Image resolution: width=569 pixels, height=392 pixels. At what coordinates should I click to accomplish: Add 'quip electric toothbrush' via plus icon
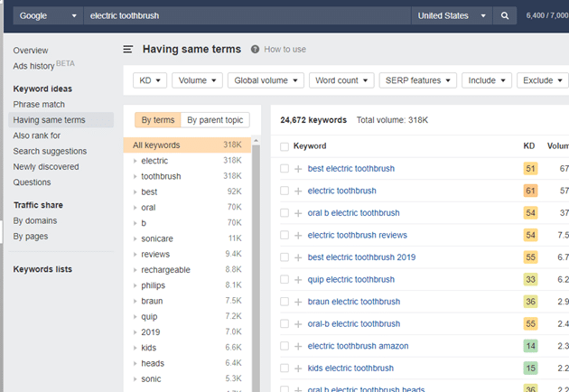tap(298, 279)
